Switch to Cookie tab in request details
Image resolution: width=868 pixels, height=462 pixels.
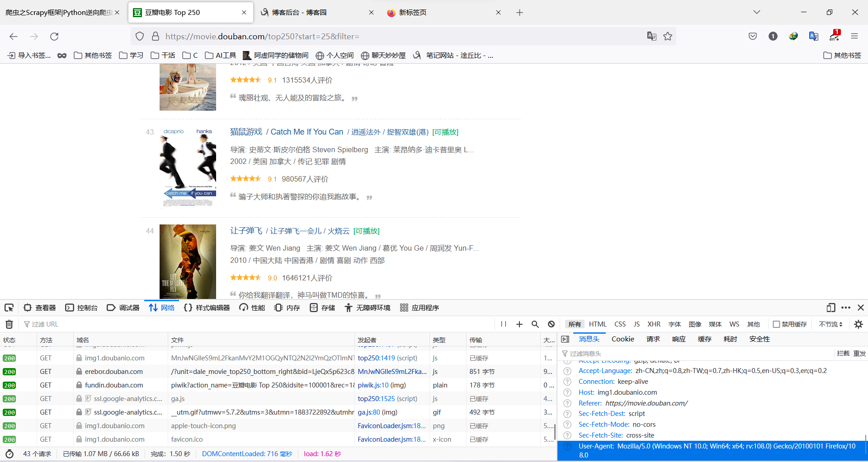[623, 339]
